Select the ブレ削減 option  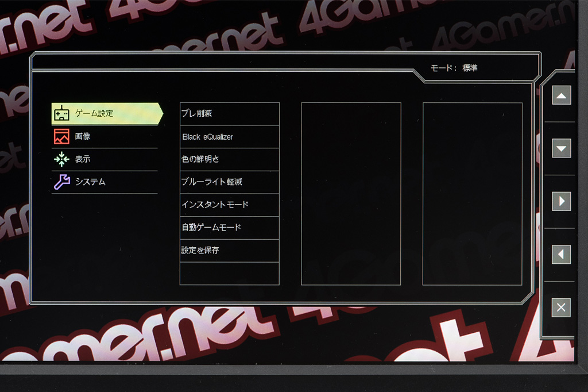[230, 114]
